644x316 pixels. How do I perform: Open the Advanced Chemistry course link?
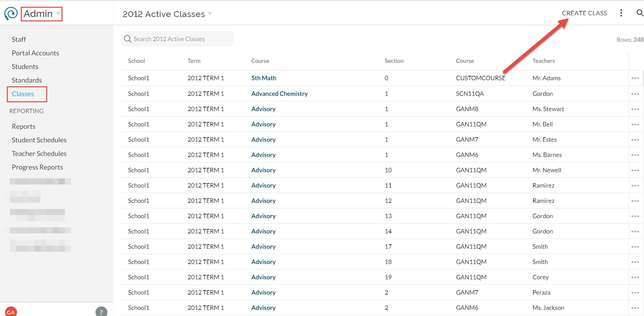click(279, 94)
